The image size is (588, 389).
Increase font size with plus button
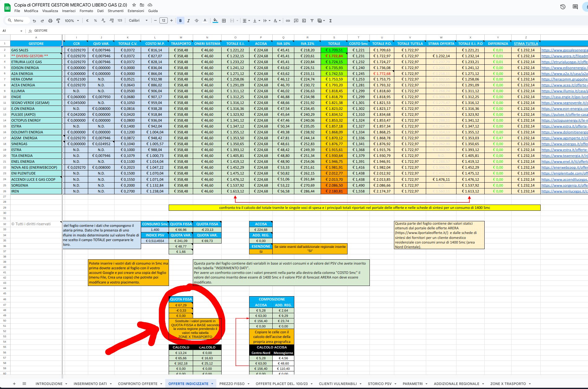pos(171,21)
